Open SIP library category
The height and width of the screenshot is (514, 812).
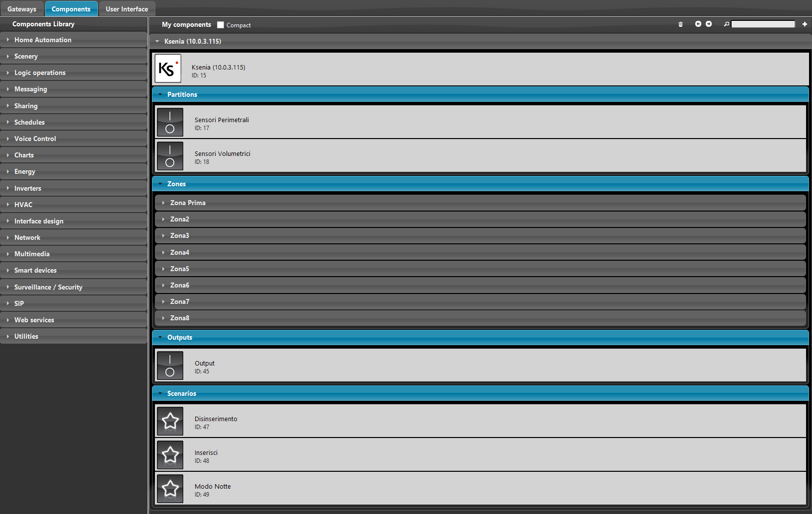[x=74, y=303]
